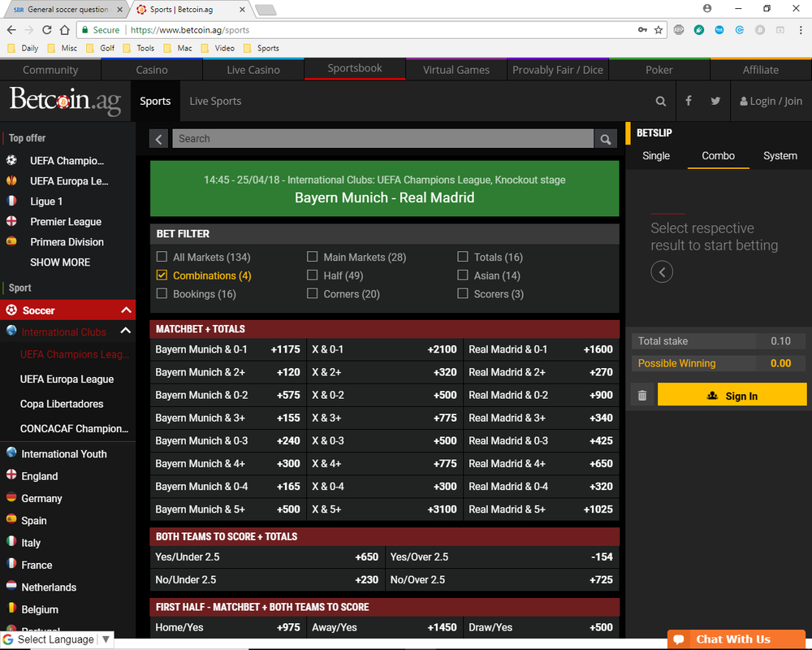Go back using arrow left of Search
Screen dimensions: 812x650
pyautogui.click(x=159, y=139)
